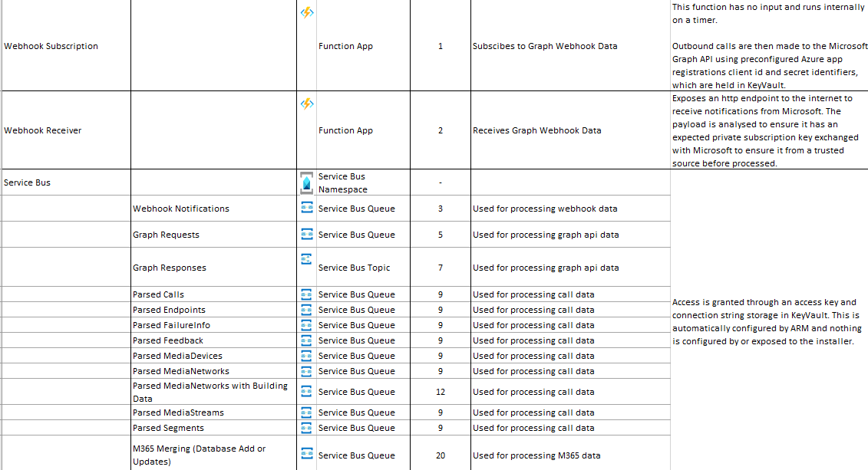Select the cell with number 5
Screen dimensions: 868x470
click(441, 235)
